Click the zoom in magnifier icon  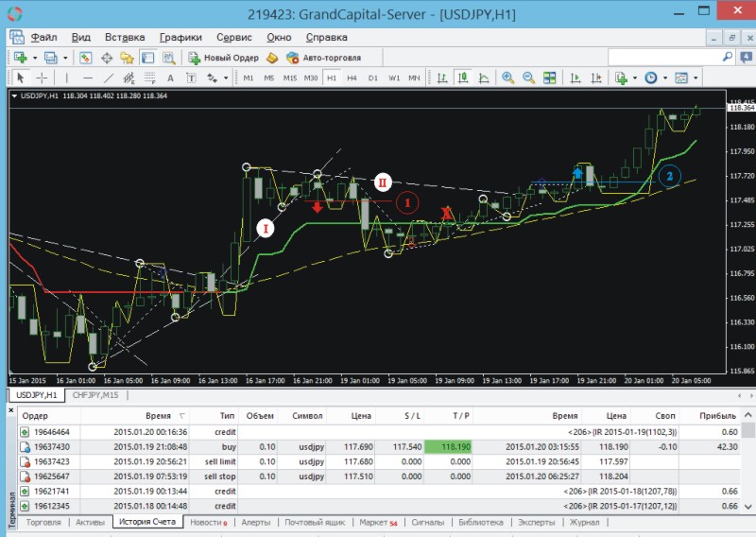pyautogui.click(x=507, y=78)
